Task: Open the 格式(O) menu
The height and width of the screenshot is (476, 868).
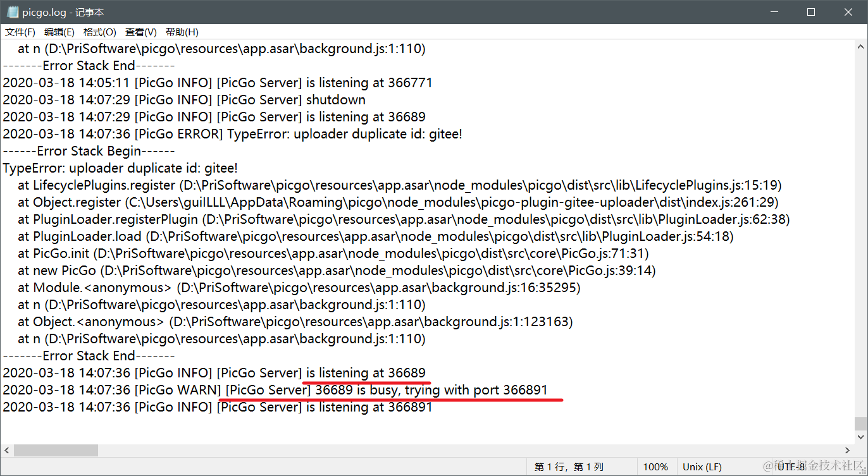Action: [x=99, y=32]
